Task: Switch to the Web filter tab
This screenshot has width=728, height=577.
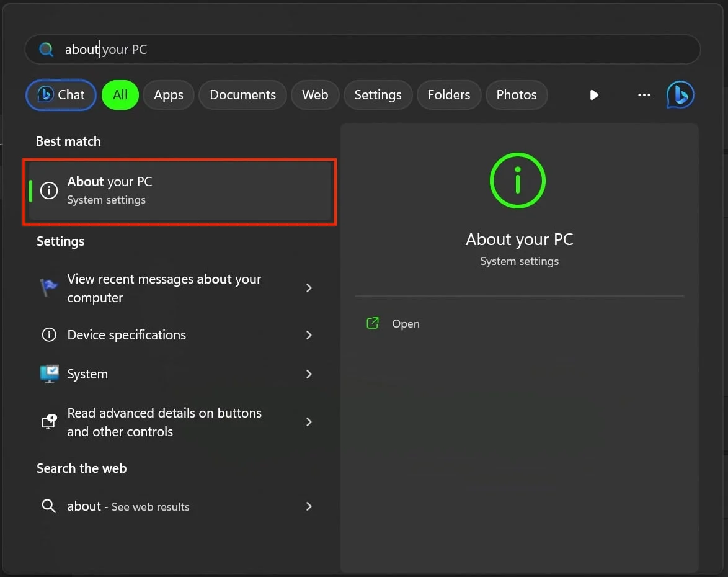Action: click(315, 95)
